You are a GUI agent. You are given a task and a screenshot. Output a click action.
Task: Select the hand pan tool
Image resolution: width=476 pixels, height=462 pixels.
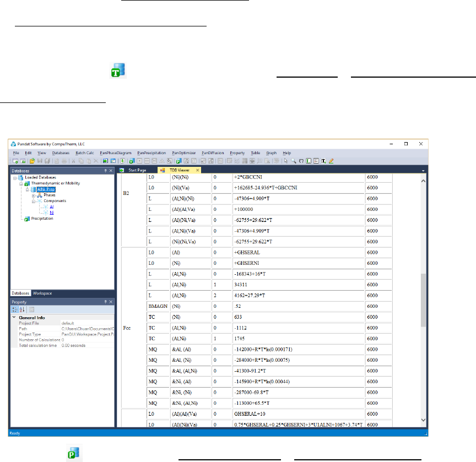pos(301,161)
